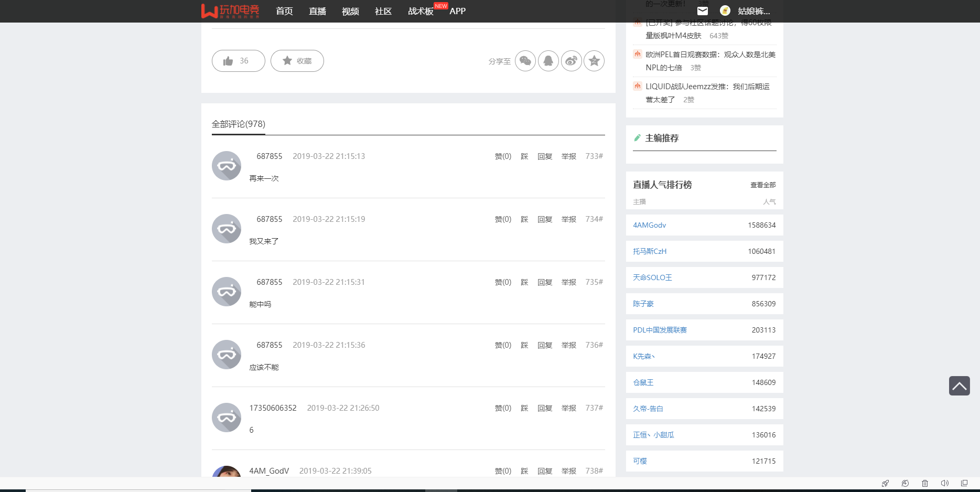Open the 战术板 menu item
Image resolution: width=980 pixels, height=492 pixels.
421,11
